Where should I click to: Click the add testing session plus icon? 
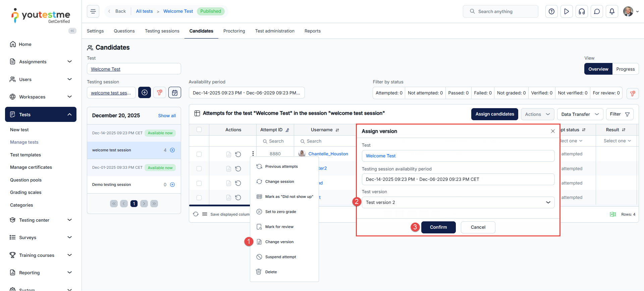point(145,93)
